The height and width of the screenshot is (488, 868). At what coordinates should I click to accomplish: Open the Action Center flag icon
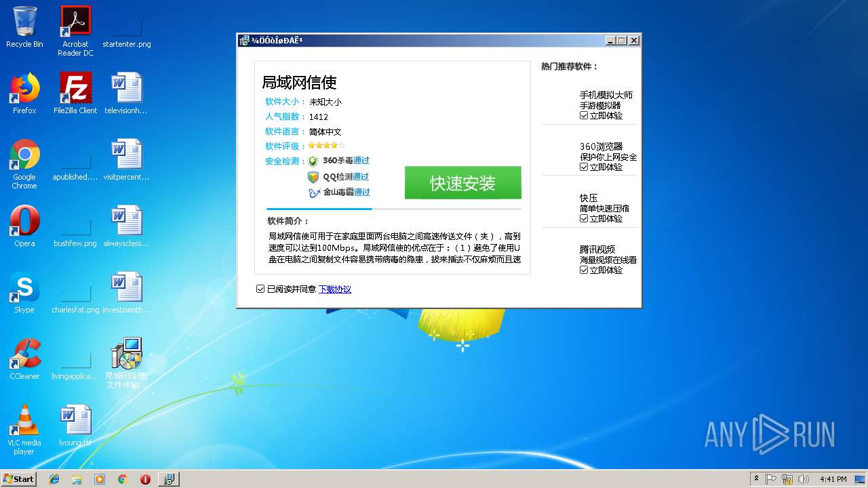coord(771,479)
